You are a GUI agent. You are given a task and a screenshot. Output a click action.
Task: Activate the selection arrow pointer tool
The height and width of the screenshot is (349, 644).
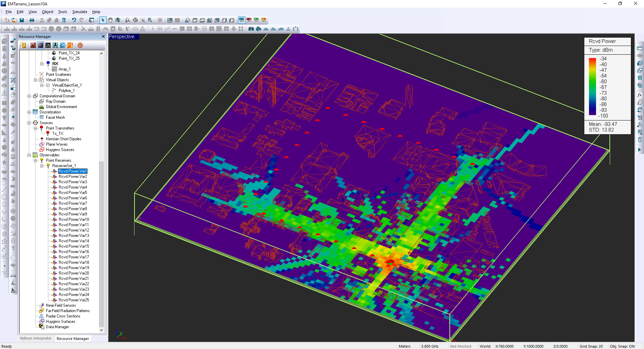tap(103, 20)
